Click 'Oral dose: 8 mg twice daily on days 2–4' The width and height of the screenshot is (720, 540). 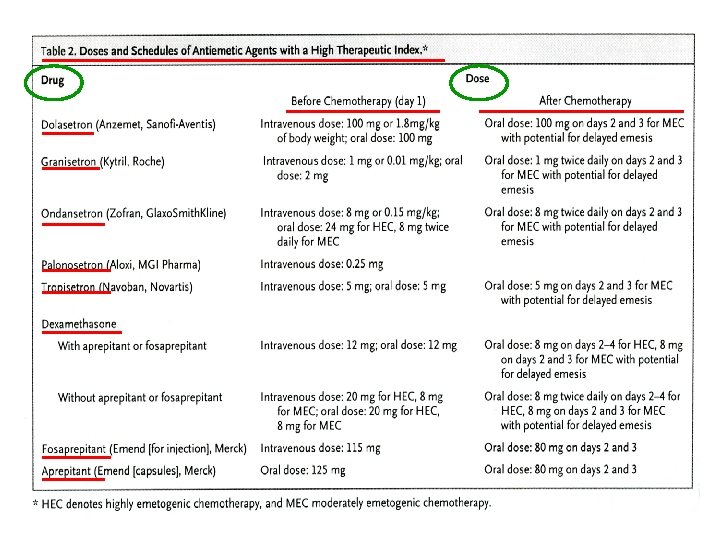pos(582,411)
